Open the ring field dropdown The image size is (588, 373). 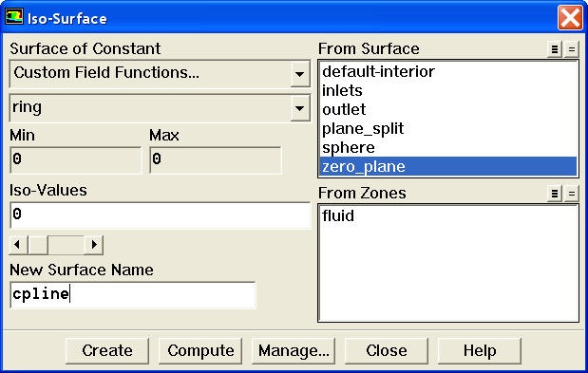click(299, 108)
